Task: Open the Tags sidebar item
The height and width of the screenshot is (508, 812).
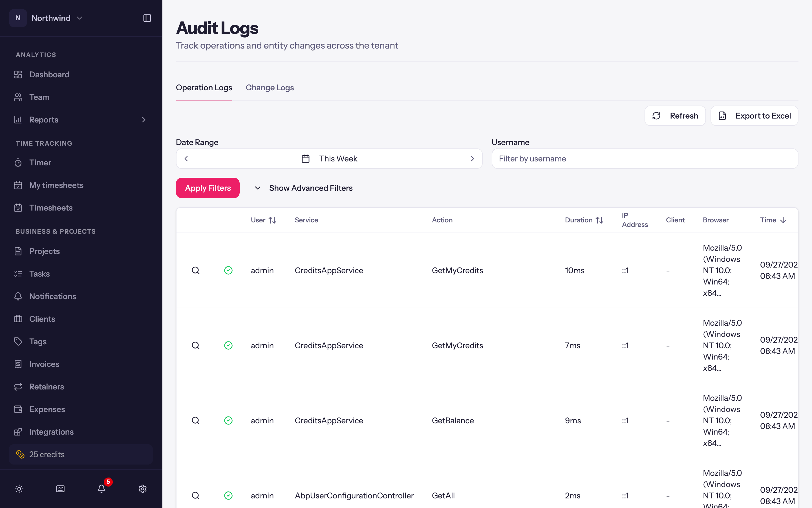Action: pos(81,341)
